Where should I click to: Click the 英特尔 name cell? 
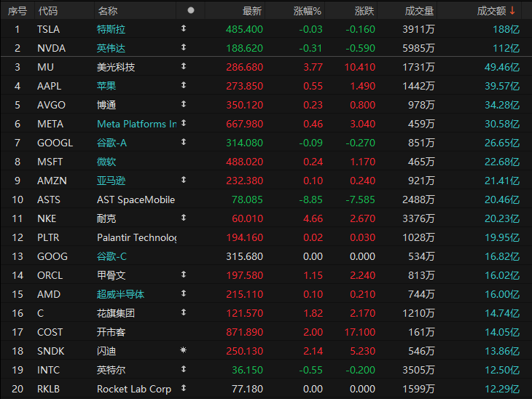[111, 370]
